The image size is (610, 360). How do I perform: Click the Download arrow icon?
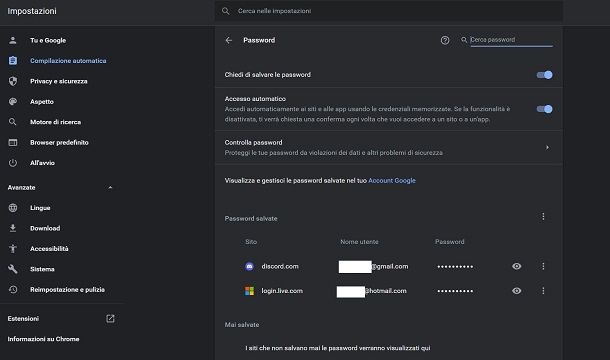(13, 228)
